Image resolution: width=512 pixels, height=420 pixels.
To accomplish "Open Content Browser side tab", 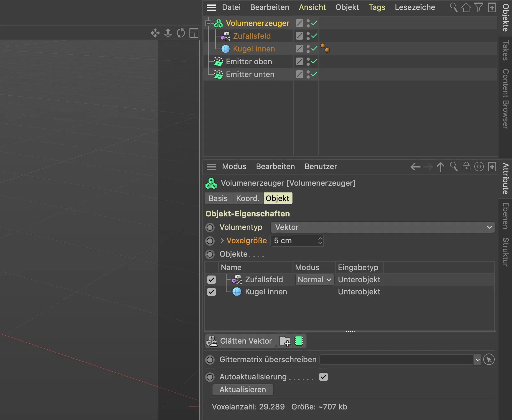I will coord(505,99).
